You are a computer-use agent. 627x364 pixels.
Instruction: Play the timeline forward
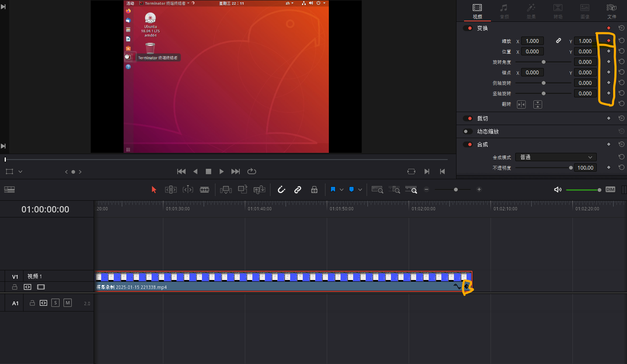(x=221, y=171)
